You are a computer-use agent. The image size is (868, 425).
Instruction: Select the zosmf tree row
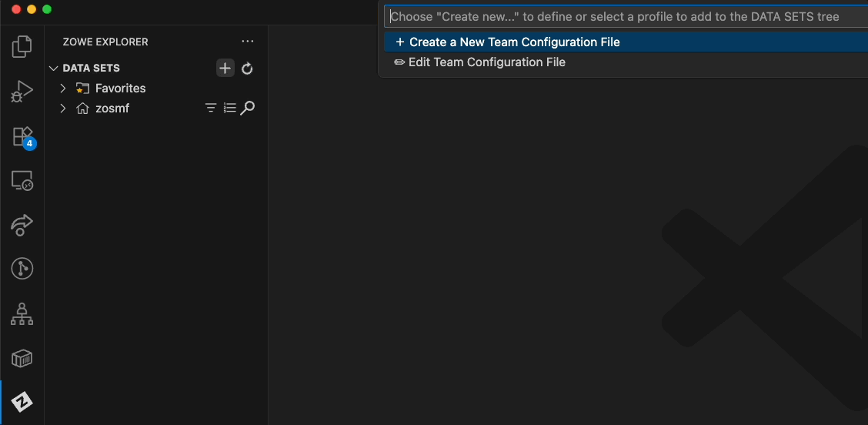coord(156,108)
